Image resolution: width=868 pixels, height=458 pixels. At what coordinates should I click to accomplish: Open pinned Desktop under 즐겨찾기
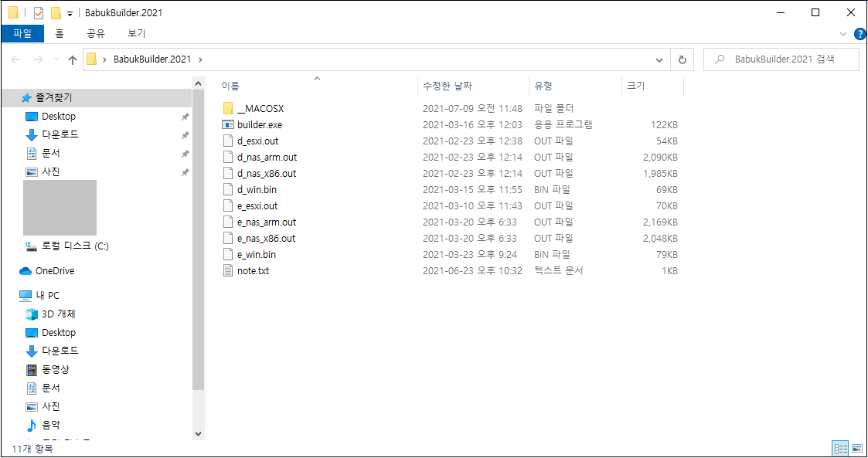coord(59,116)
